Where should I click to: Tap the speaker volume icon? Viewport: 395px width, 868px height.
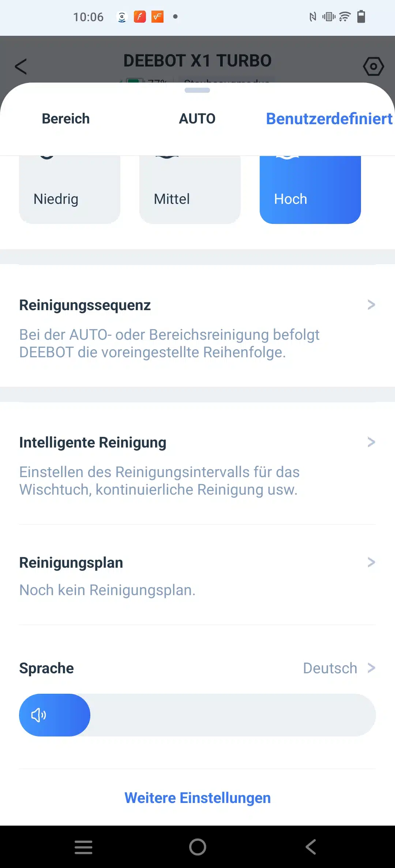pyautogui.click(x=38, y=715)
